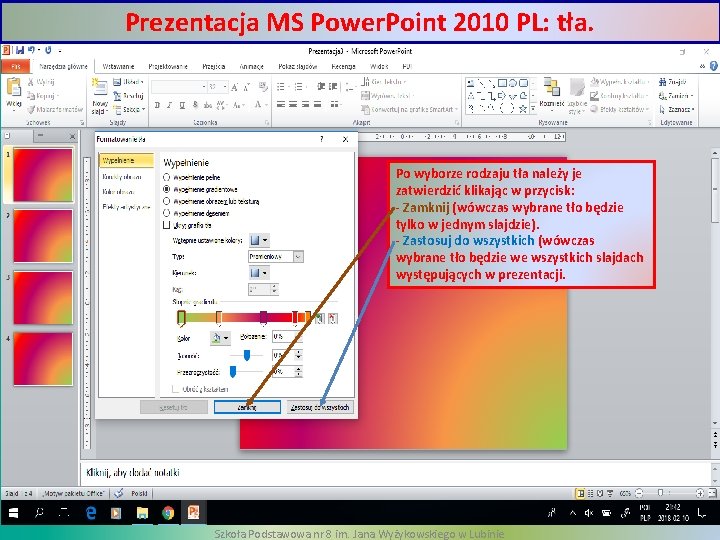Toggle Bold formatting in the font group
This screenshot has height=540, width=720.
point(157,105)
